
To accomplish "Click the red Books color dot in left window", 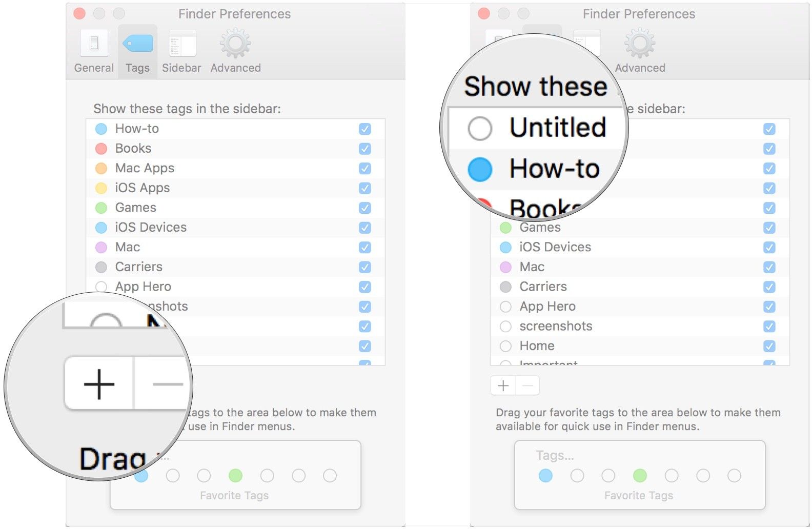I will coord(101,149).
